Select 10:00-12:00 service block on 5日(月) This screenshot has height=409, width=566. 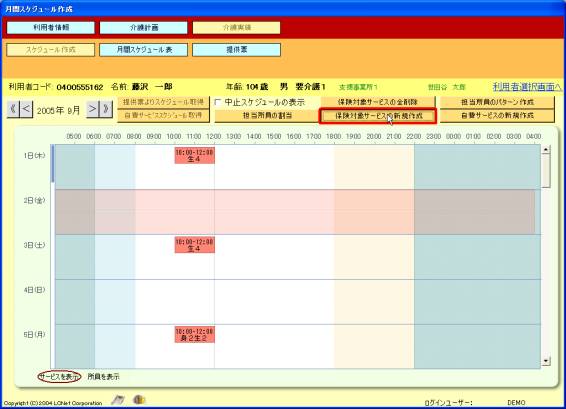(x=195, y=335)
